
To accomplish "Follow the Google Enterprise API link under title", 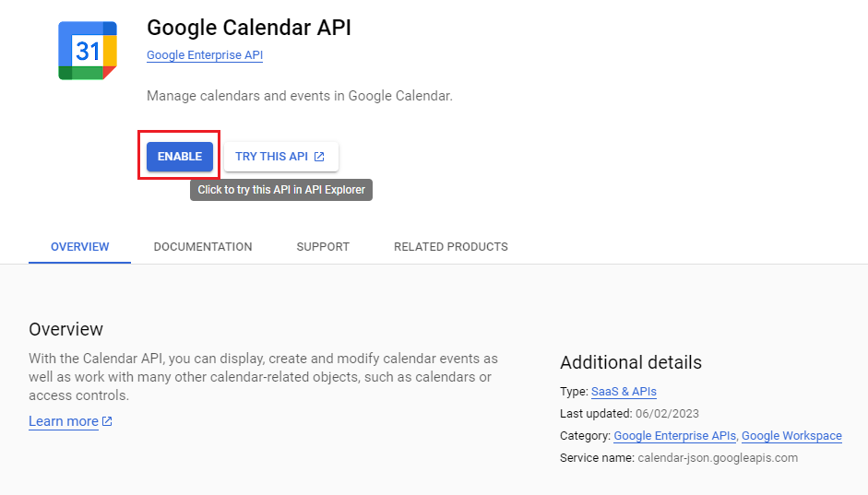I will (x=205, y=55).
